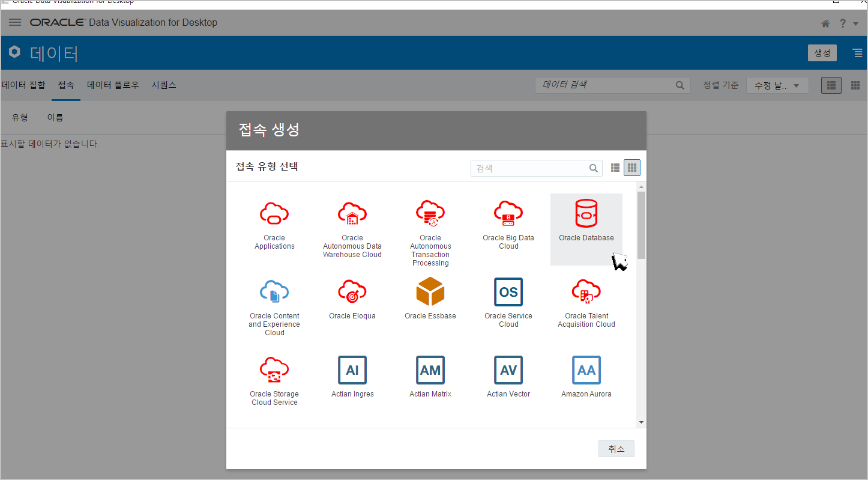Image resolution: width=868 pixels, height=480 pixels.
Task: Select the Amazon Aurora connection
Action: pos(586,377)
